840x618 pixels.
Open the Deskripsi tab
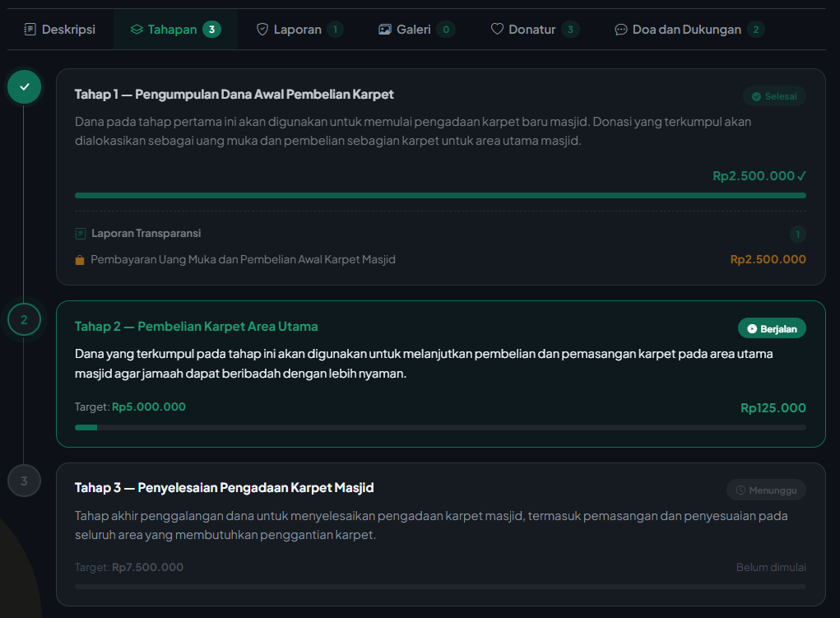click(x=60, y=30)
